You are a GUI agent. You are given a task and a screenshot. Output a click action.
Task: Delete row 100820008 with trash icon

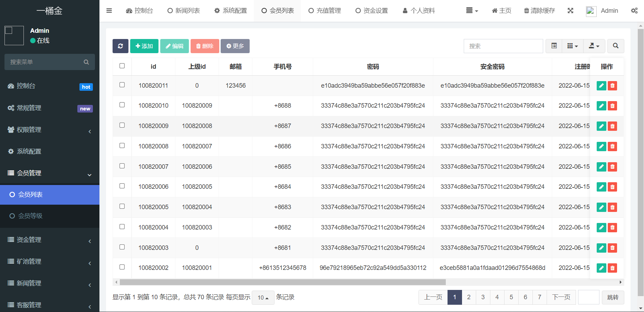[x=613, y=146]
